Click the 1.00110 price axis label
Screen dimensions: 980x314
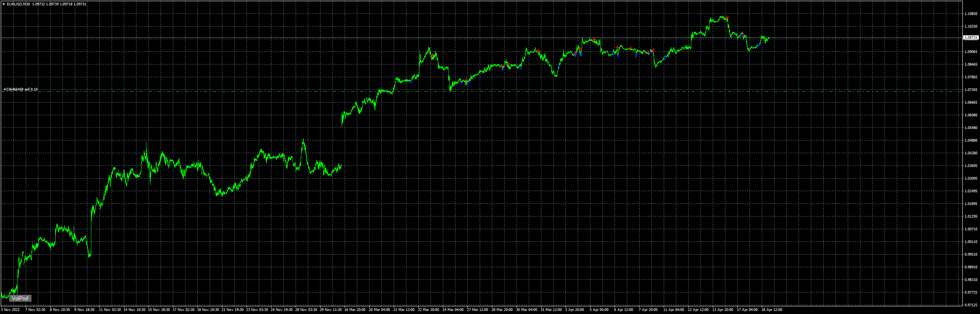(970, 242)
